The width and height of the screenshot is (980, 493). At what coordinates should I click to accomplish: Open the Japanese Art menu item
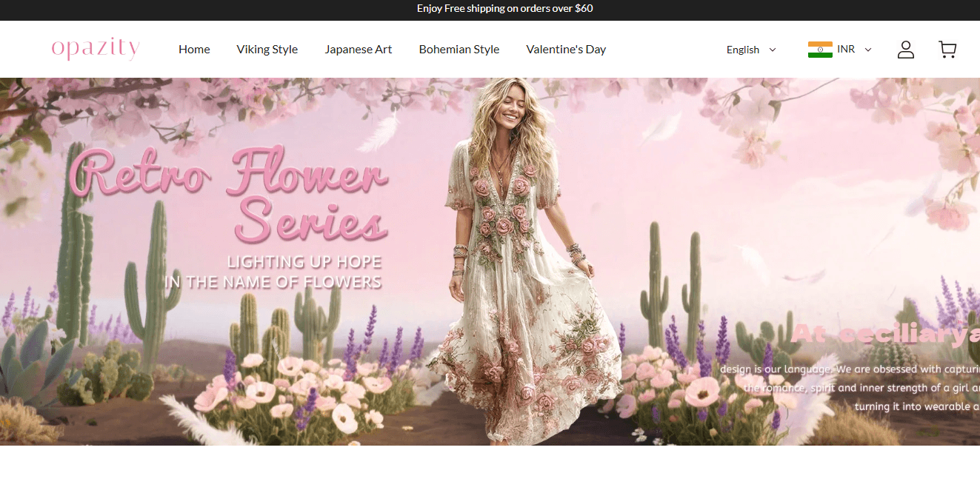[x=358, y=50]
